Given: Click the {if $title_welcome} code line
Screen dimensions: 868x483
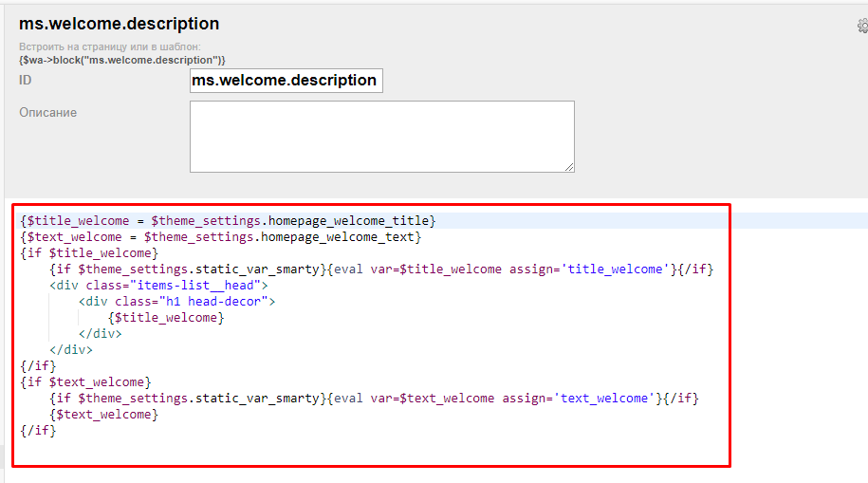Looking at the screenshot, I should click(89, 253).
